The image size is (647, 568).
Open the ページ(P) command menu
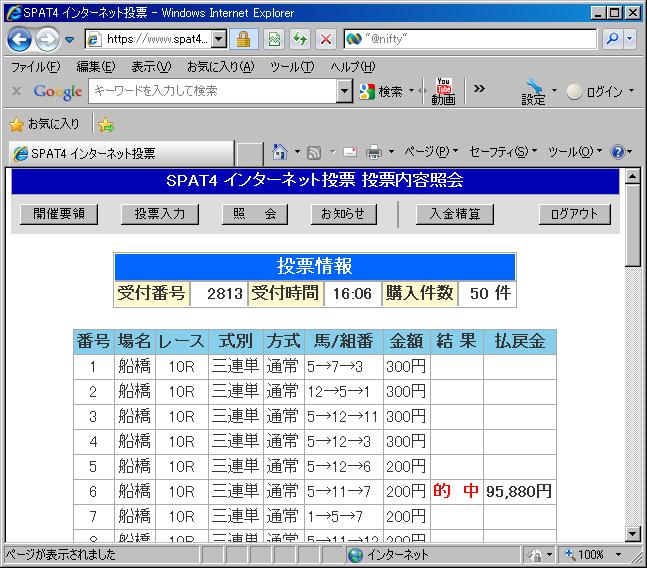431,152
